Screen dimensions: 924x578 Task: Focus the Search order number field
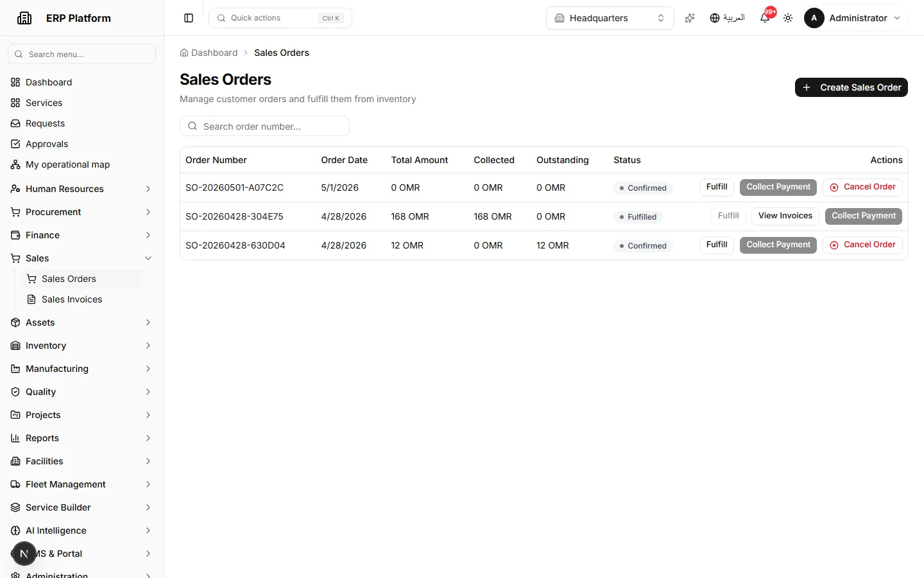(264, 126)
